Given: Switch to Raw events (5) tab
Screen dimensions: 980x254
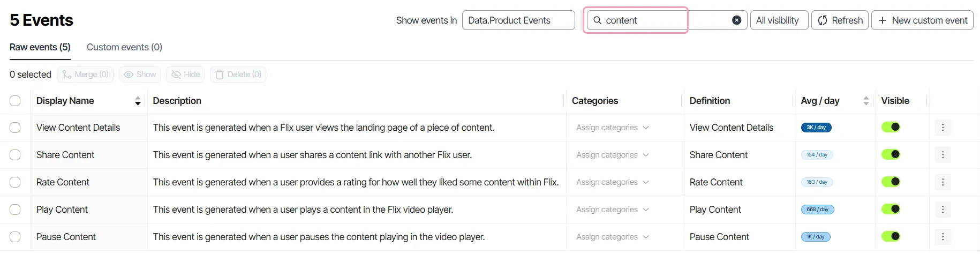Looking at the screenshot, I should click(40, 47).
